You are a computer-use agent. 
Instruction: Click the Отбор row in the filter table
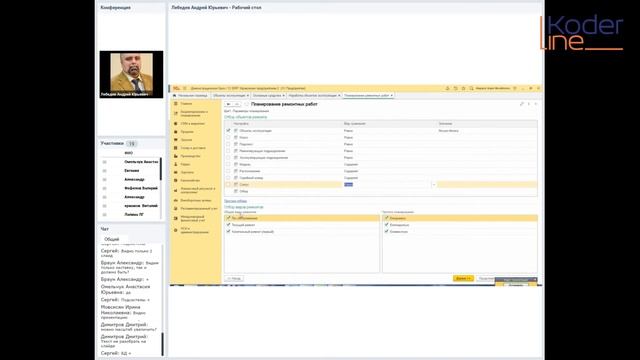tap(380, 191)
